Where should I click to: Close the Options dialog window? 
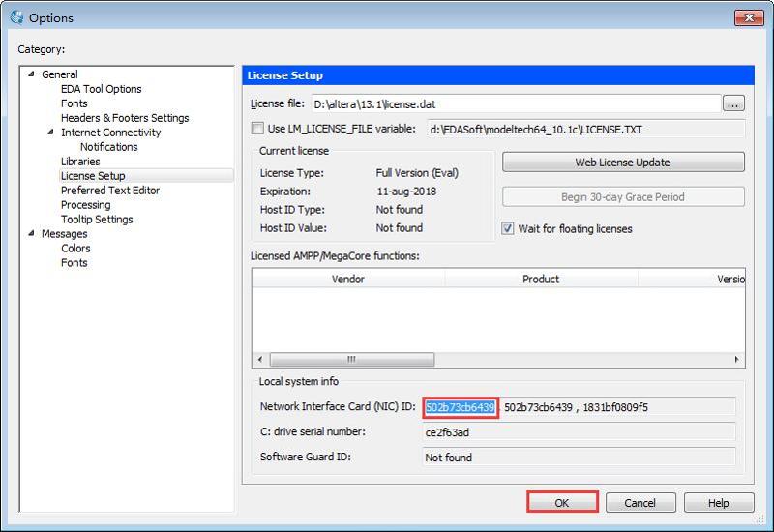(x=748, y=17)
